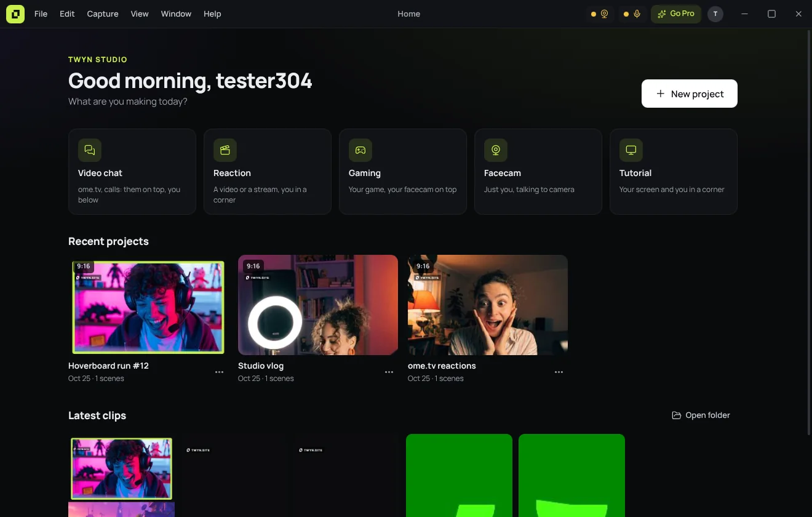
Task: Click the "Reaction" card title
Action: tap(232, 173)
